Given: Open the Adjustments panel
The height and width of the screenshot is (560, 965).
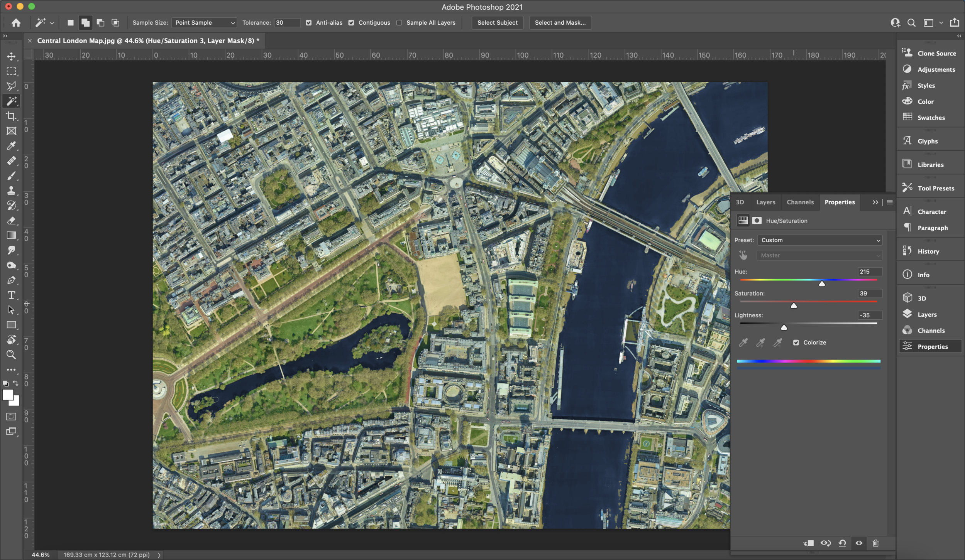Looking at the screenshot, I should tap(929, 69).
